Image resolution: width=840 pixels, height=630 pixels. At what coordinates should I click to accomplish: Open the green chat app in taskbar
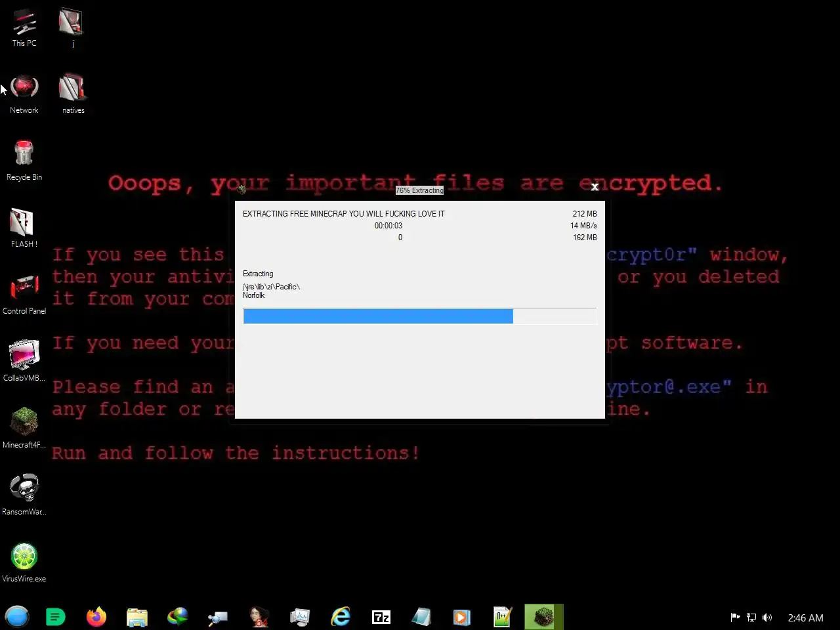click(x=56, y=618)
